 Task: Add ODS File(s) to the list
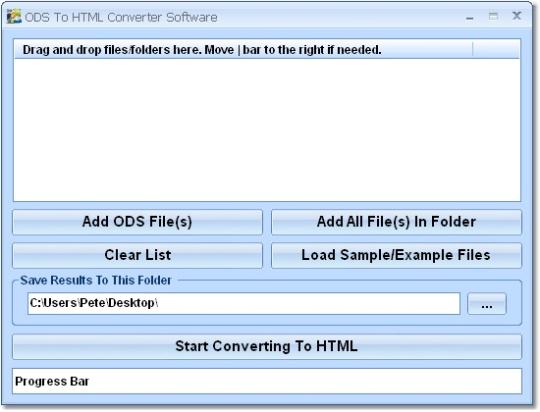click(137, 222)
